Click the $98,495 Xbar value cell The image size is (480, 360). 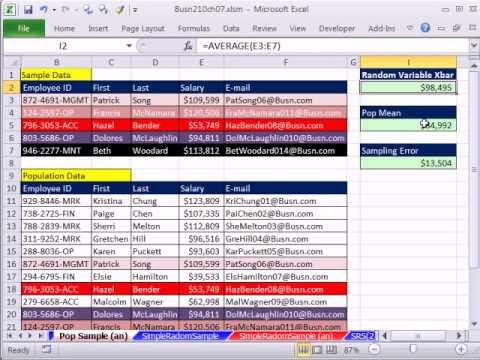(408, 88)
